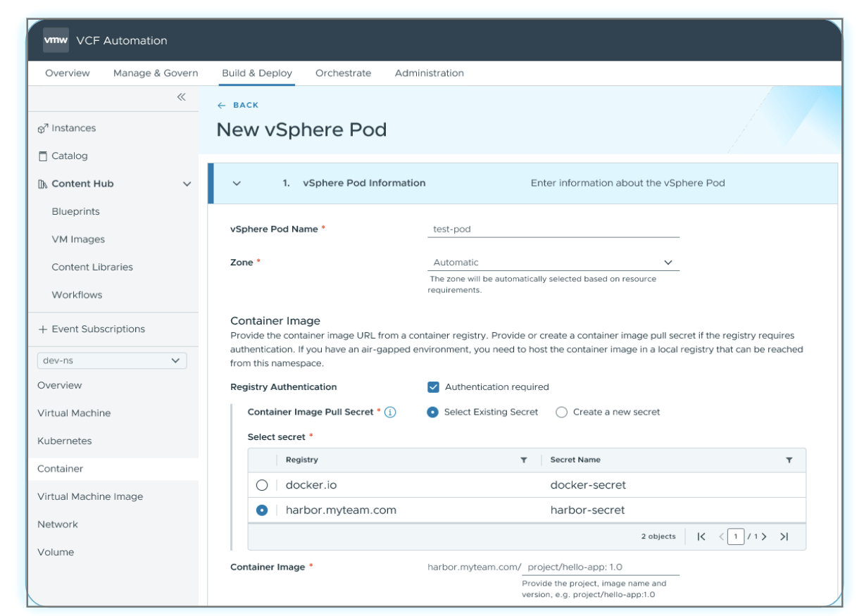Click the page number box in pagination
864x616 pixels.
(x=736, y=536)
